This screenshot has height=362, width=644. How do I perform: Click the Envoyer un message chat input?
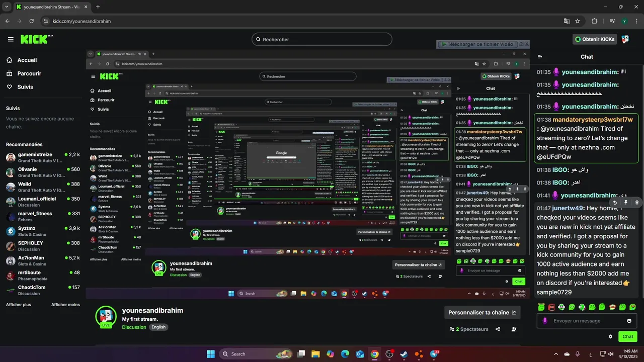(x=587, y=321)
